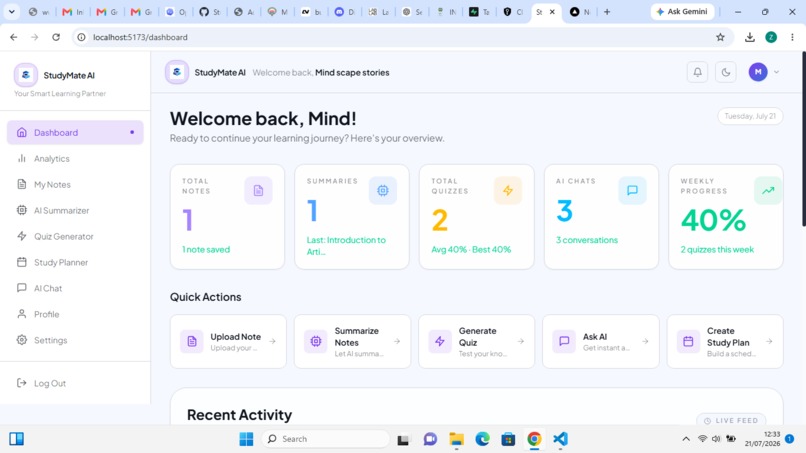806x453 pixels.
Task: Open Quiz Generator in the sidebar
Action: pyautogui.click(x=75, y=237)
